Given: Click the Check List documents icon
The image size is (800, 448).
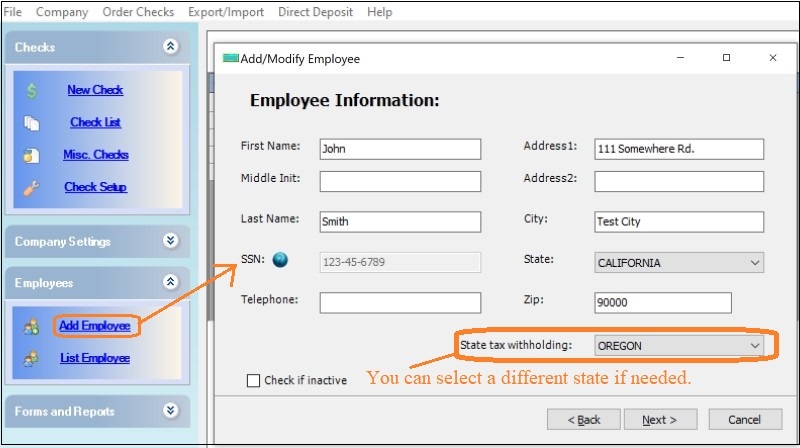Looking at the screenshot, I should (x=32, y=123).
